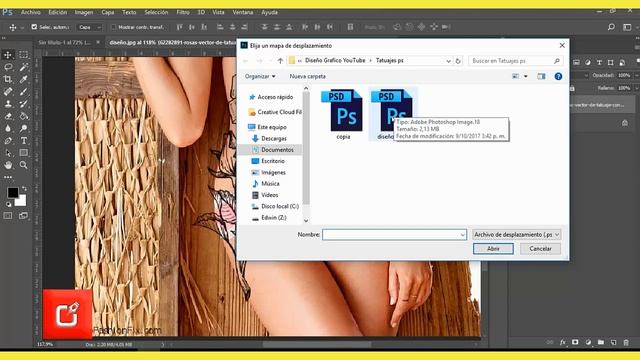Select the Magic Wand tool
This screenshot has height=360, width=640.
pyautogui.click(x=24, y=67)
